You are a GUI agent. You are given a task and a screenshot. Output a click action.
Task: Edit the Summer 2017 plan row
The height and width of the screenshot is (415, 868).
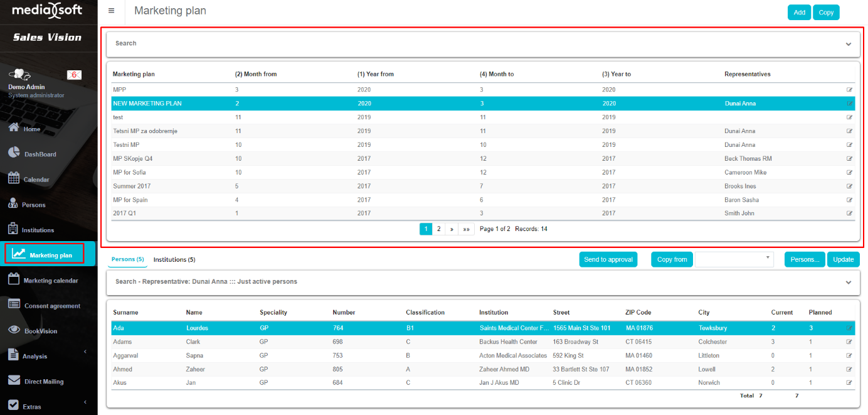click(x=849, y=186)
